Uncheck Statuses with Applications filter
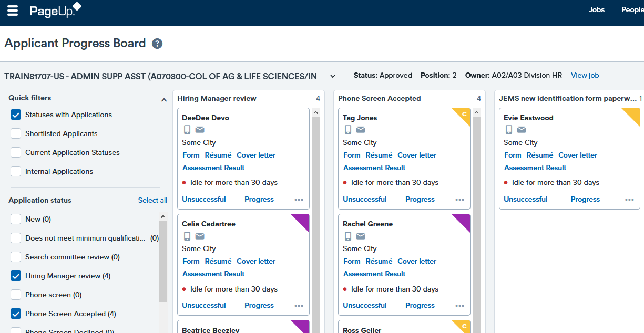 click(16, 115)
